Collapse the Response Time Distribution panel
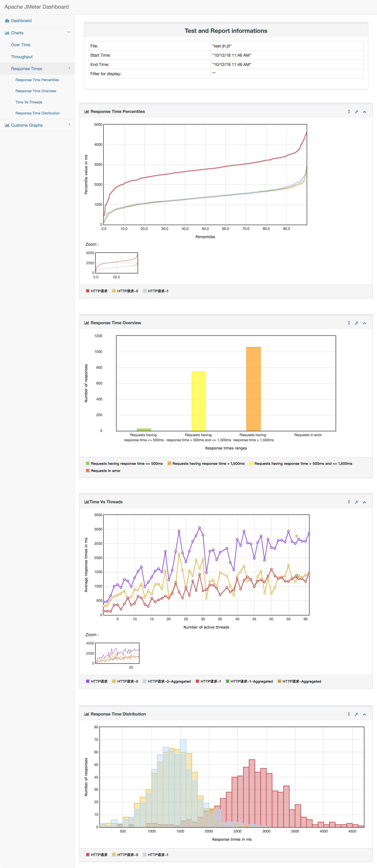The image size is (377, 868). tap(364, 714)
